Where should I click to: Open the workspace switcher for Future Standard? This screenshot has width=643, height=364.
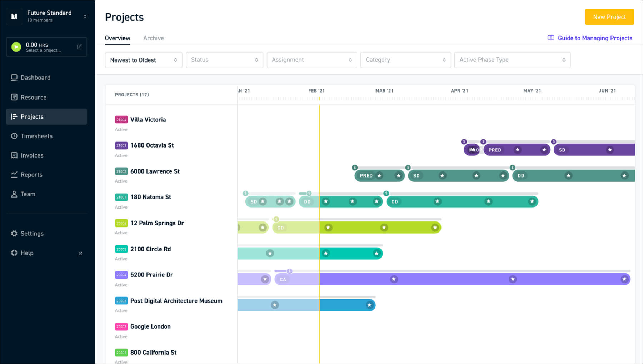click(85, 16)
